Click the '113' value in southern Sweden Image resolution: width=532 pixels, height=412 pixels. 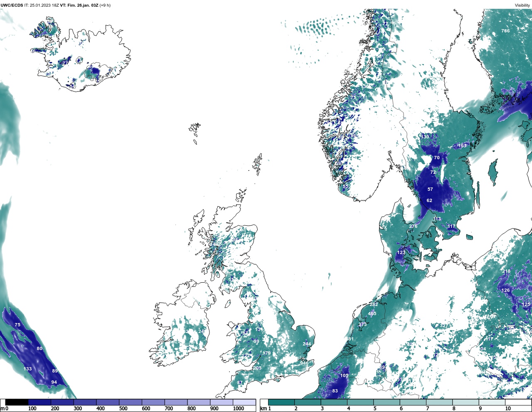point(437,219)
